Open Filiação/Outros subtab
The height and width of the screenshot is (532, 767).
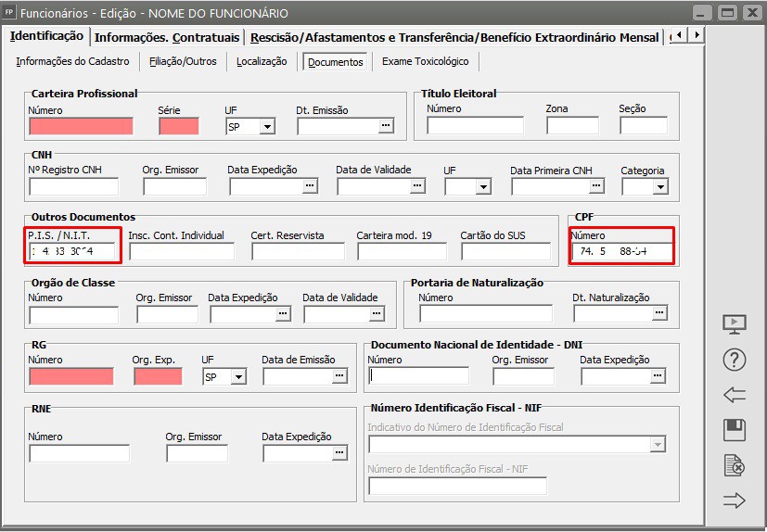(x=183, y=61)
